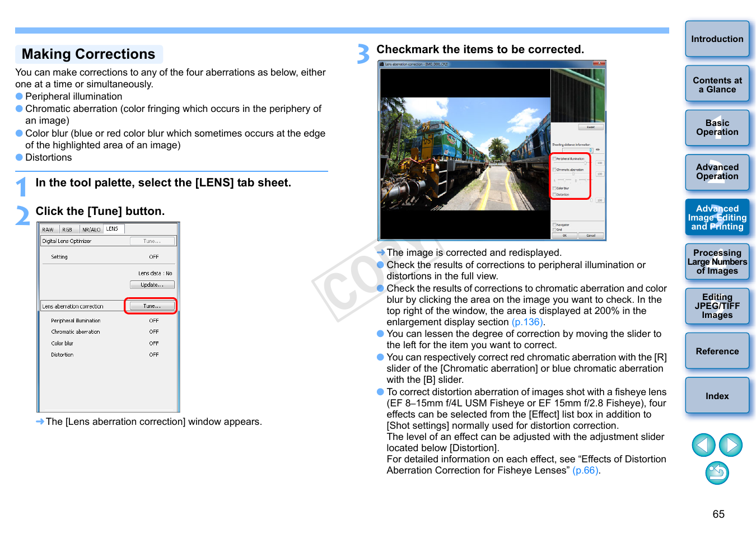
Task: Open the Index section
Action: [x=717, y=396]
